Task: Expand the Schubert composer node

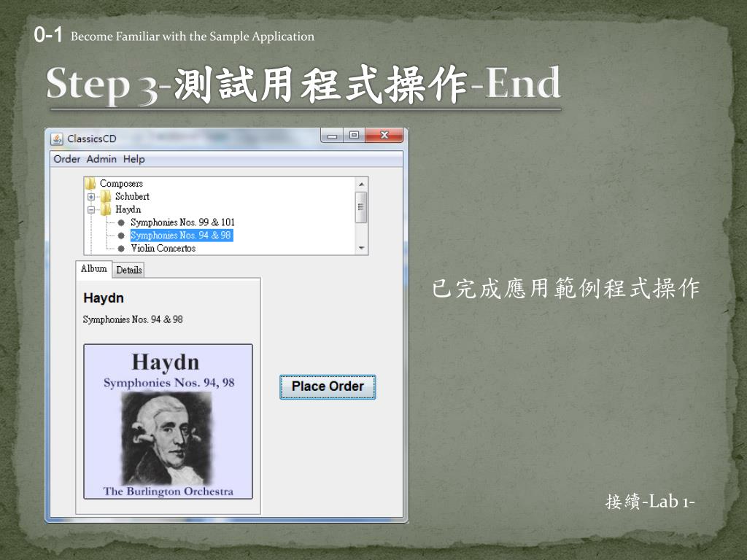Action: pyautogui.click(x=91, y=197)
